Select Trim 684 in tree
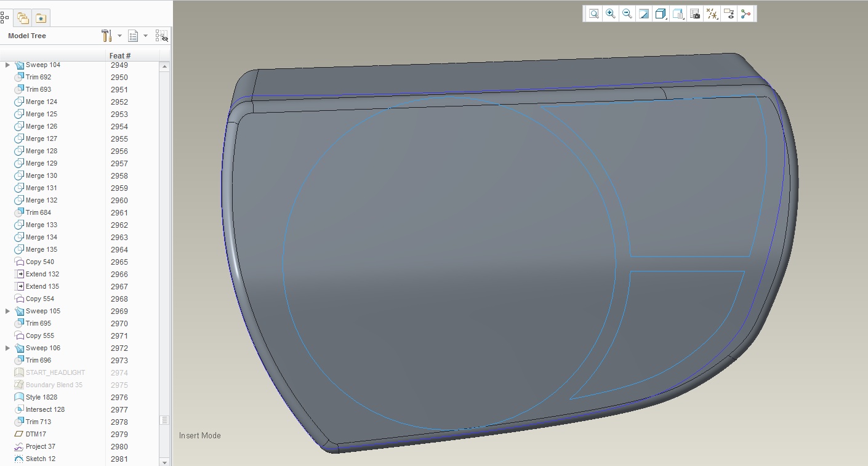This screenshot has width=868, height=466. [38, 212]
